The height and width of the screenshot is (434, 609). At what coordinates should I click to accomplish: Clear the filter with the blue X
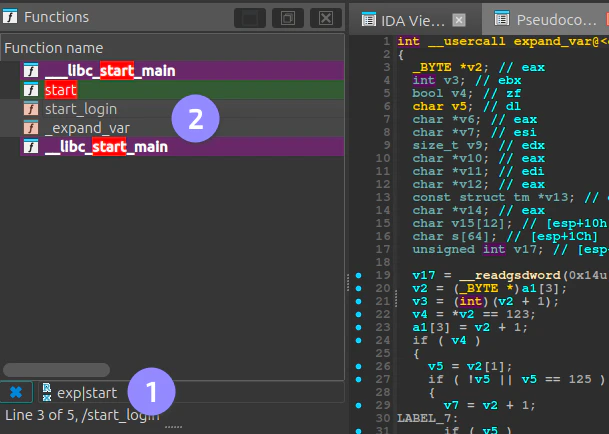tap(15, 393)
